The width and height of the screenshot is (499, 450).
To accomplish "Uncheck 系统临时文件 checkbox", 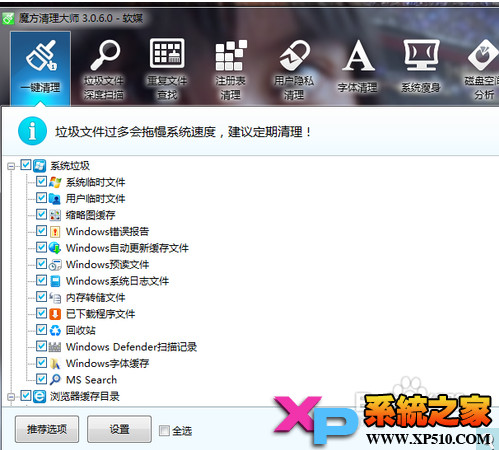I will 41,182.
